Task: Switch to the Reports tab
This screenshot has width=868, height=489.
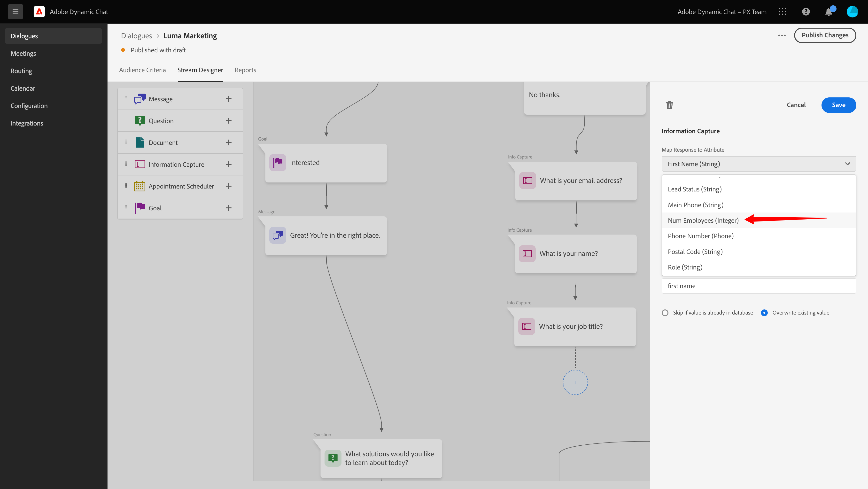Action: [x=245, y=70]
